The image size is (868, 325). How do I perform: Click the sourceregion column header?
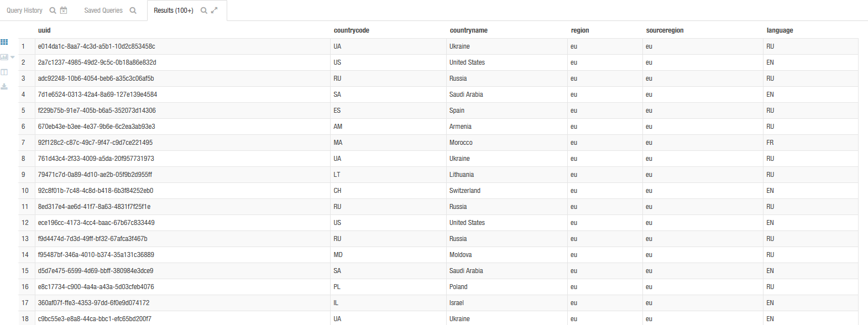665,30
